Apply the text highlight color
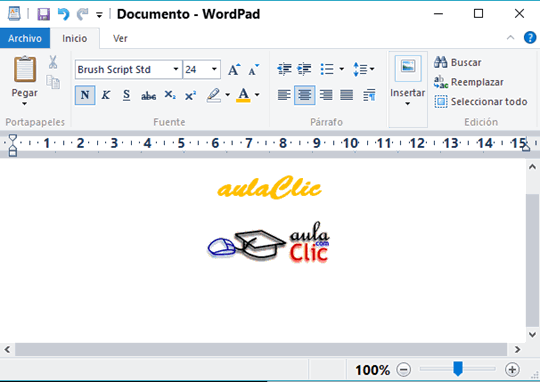The width and height of the screenshot is (540, 382). click(x=214, y=95)
